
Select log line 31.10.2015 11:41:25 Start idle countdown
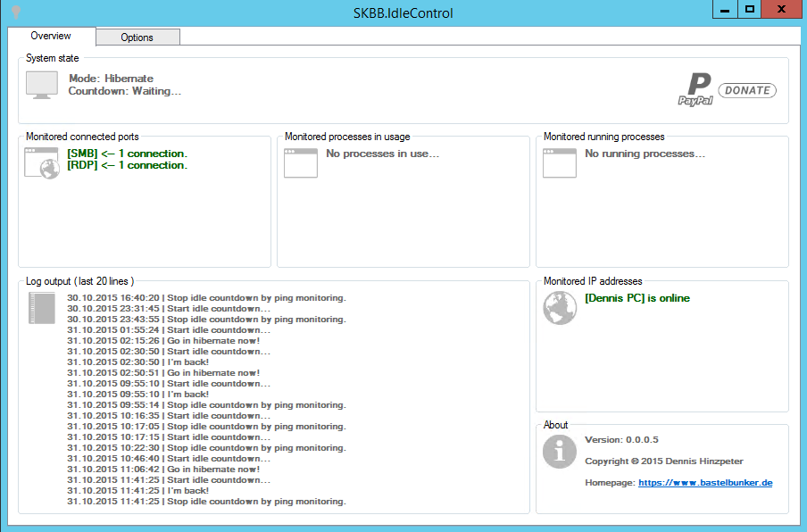click(x=169, y=480)
